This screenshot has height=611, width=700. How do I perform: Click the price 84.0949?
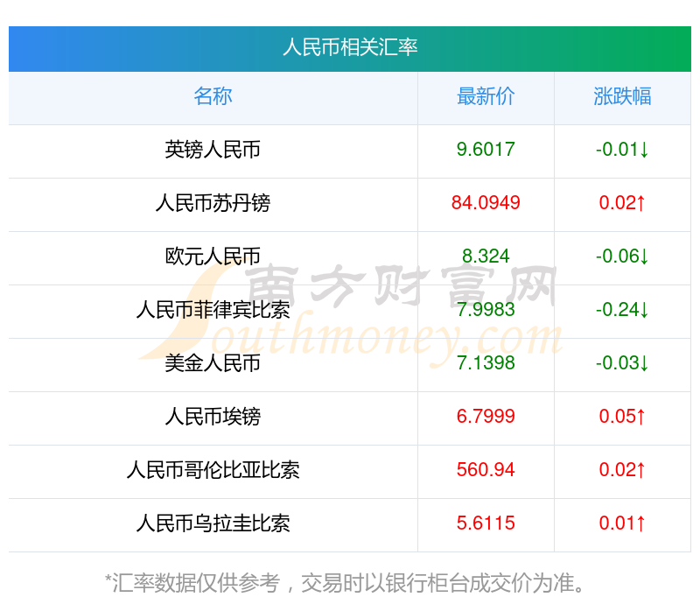click(x=486, y=203)
